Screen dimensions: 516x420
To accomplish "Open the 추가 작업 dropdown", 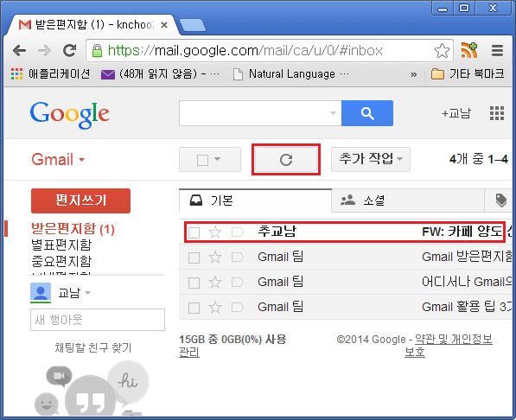I will point(371,159).
